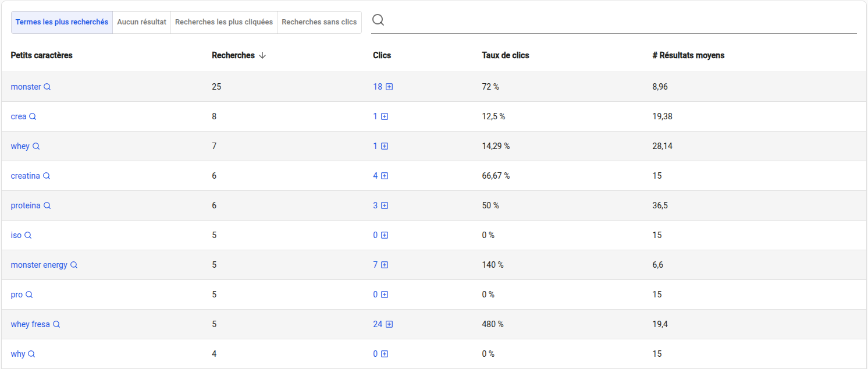Open the why search term link
Image resolution: width=868 pixels, height=369 pixels.
tap(18, 354)
